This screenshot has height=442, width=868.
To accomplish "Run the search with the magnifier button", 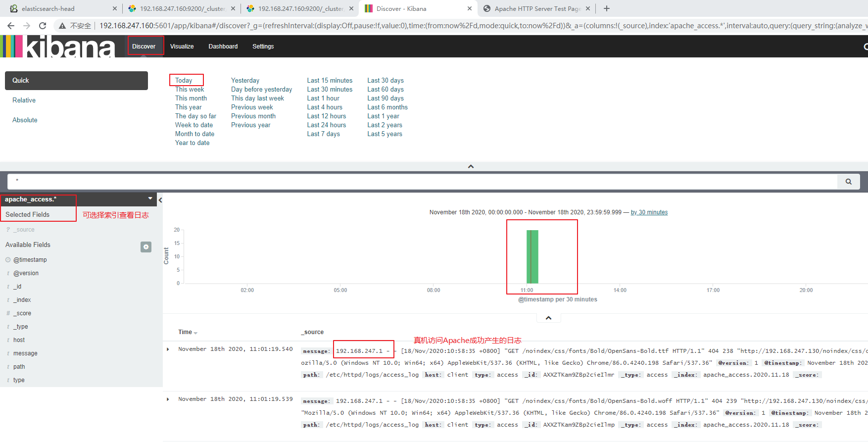I will click(849, 182).
